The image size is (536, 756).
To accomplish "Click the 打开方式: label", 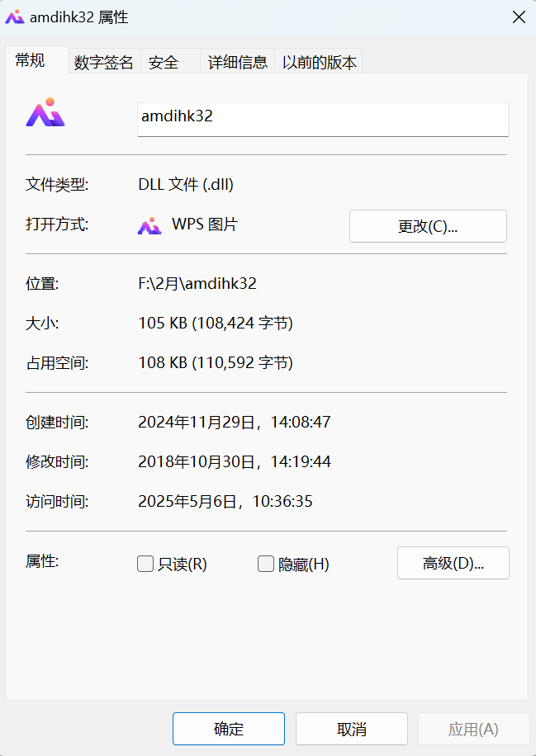I will click(57, 224).
